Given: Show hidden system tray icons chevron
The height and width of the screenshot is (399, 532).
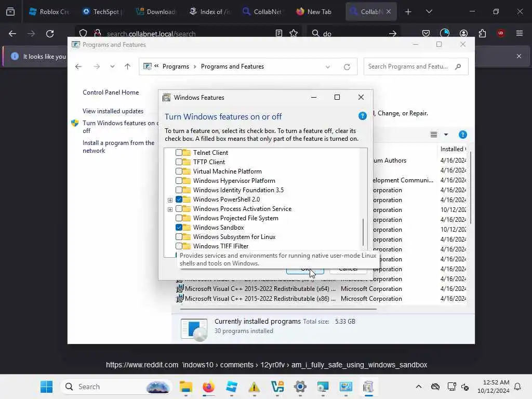Looking at the screenshot, I should coord(419,387).
